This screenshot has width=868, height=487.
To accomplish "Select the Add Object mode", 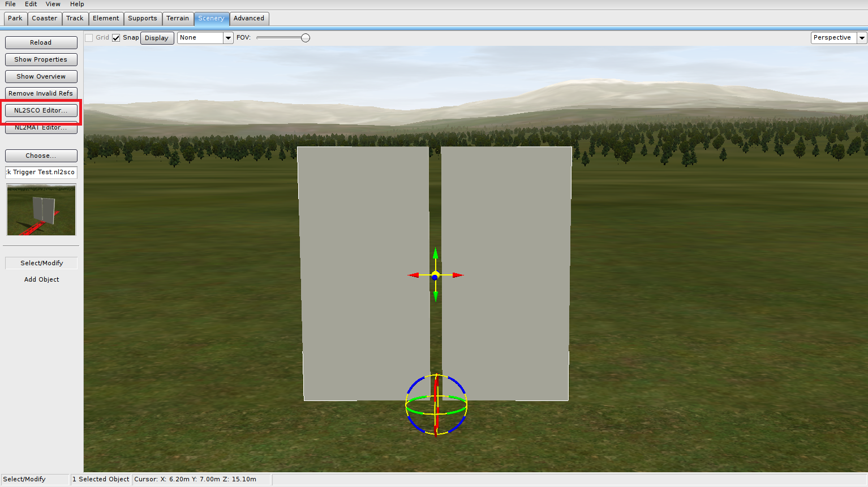I will [41, 279].
